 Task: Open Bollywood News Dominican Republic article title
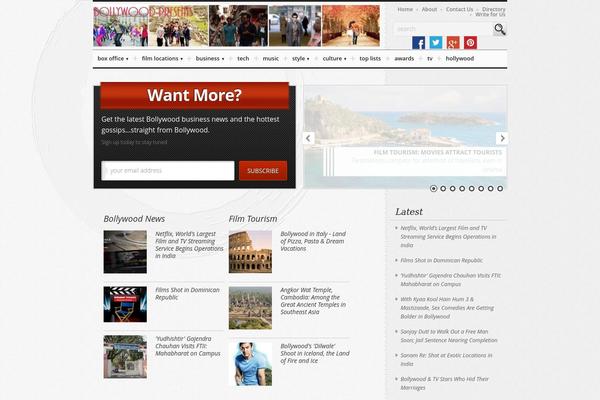[188, 294]
